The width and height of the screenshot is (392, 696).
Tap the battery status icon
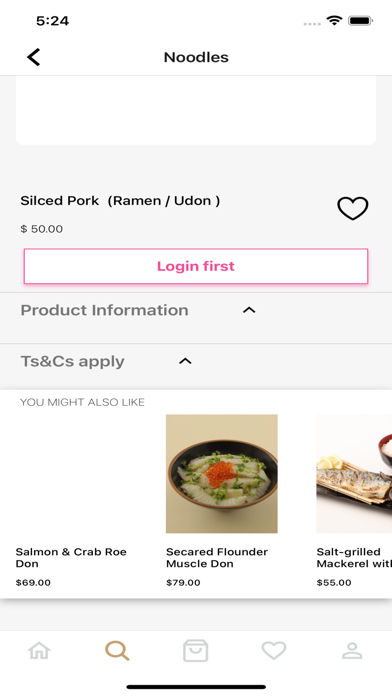(360, 20)
